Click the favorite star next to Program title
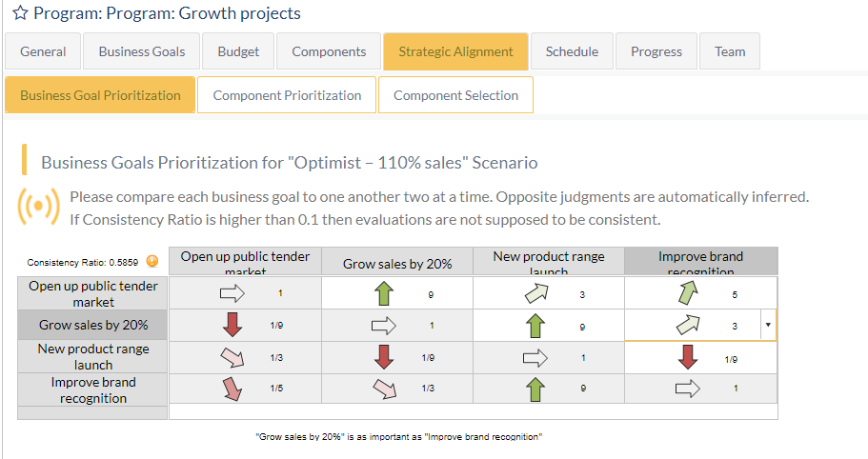Screen dimensions: 868x459 20,14
